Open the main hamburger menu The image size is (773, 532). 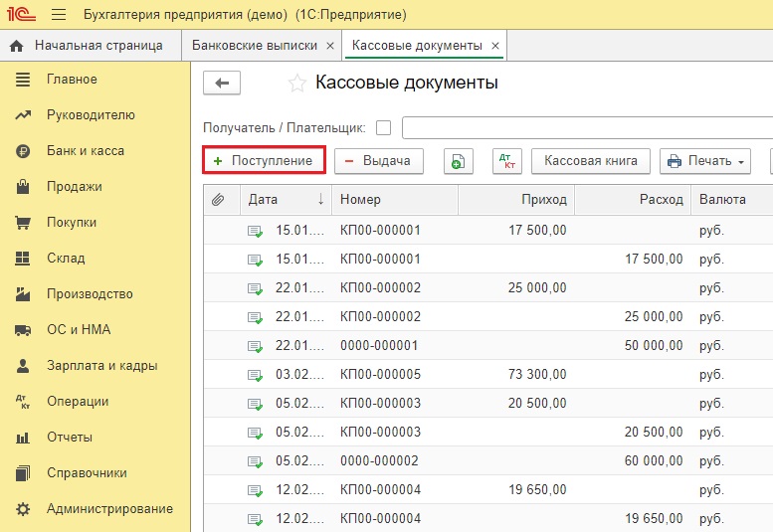[x=59, y=14]
